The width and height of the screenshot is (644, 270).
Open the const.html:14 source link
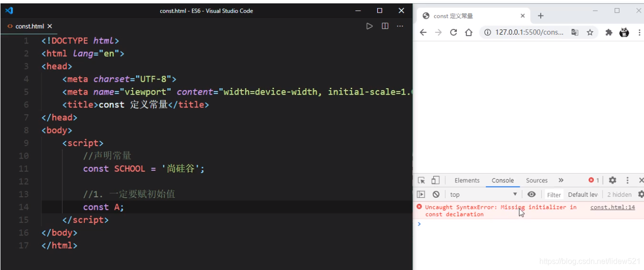[613, 207]
